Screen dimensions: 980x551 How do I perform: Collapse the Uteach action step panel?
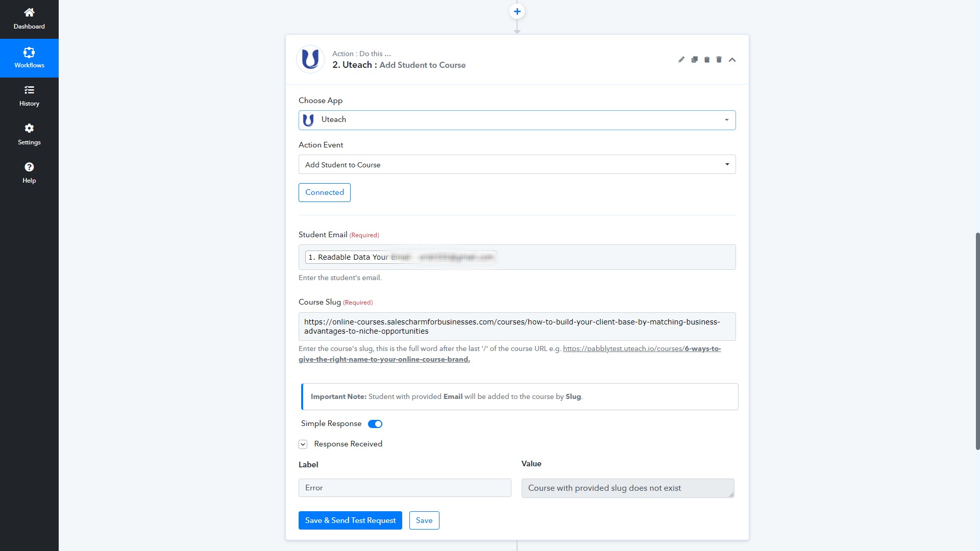click(x=732, y=60)
